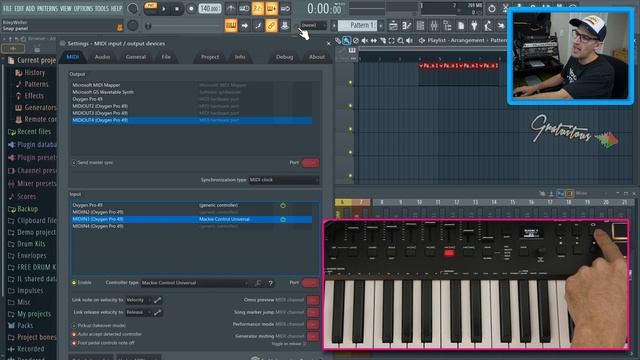
Task: Toggle the Pat/Song mode switch
Action: point(151,8)
